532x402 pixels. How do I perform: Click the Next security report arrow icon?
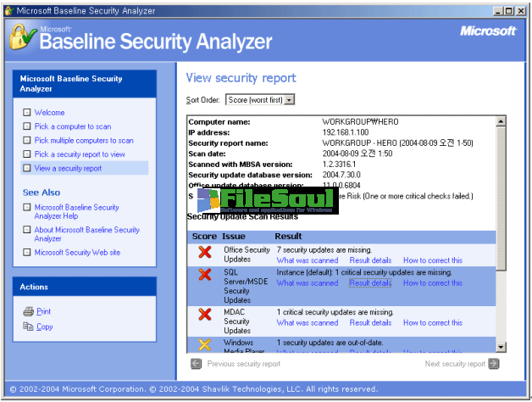(x=494, y=364)
